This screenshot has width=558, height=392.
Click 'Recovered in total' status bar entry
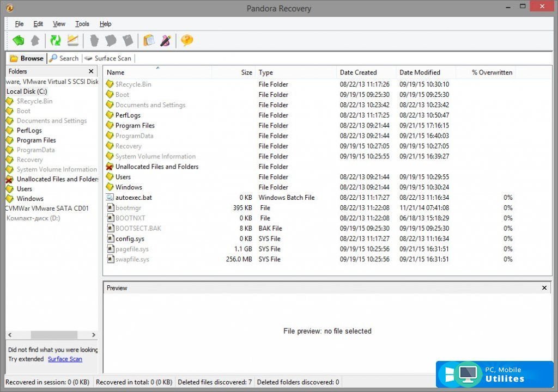pos(134,382)
